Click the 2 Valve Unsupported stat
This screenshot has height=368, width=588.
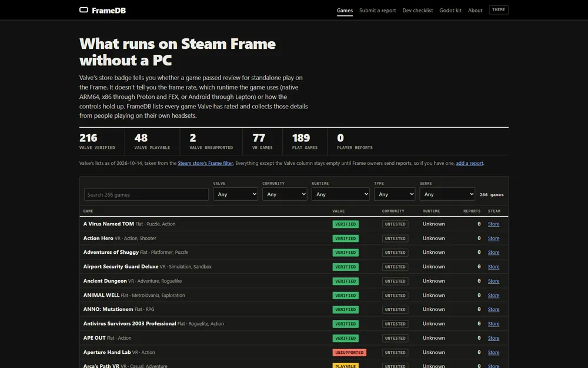coord(211,141)
